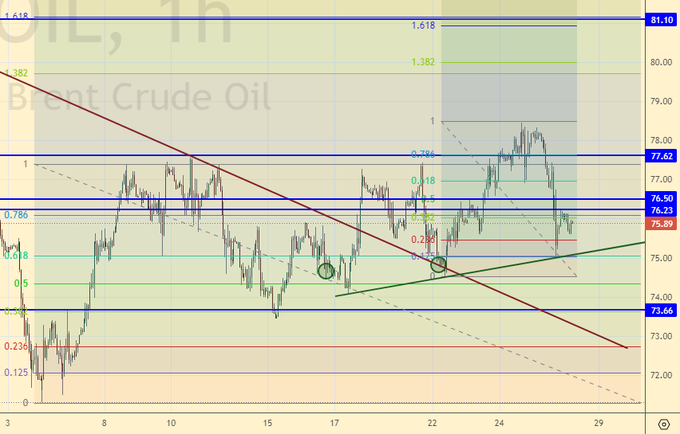Click the green circle marker near date 22
Image resolution: width=680 pixels, height=434 pixels.
(x=438, y=264)
